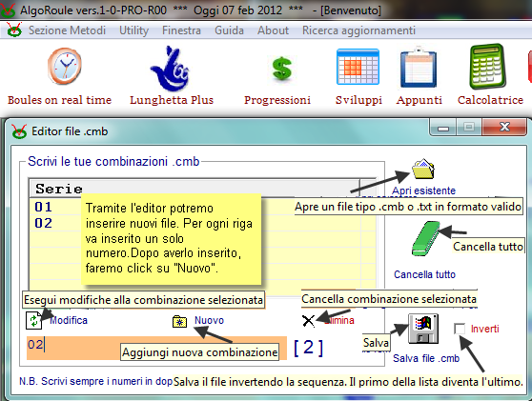Click the Elimina X icon

tap(308, 320)
